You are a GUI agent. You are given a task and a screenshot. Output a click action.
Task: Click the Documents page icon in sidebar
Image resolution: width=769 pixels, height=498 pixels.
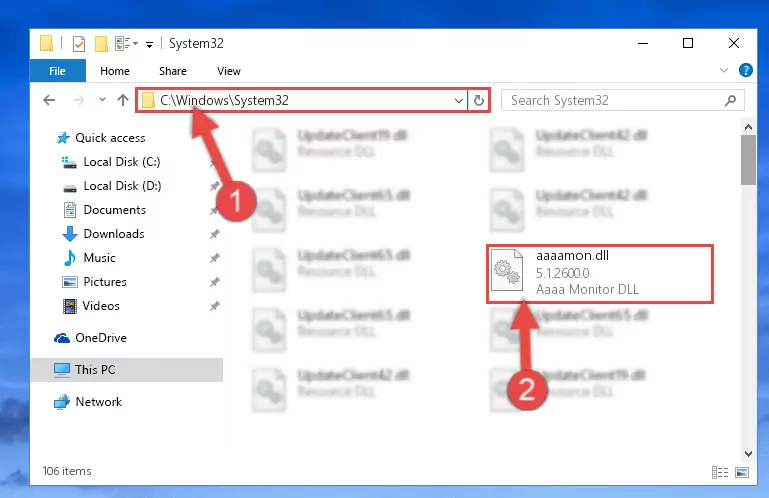70,210
